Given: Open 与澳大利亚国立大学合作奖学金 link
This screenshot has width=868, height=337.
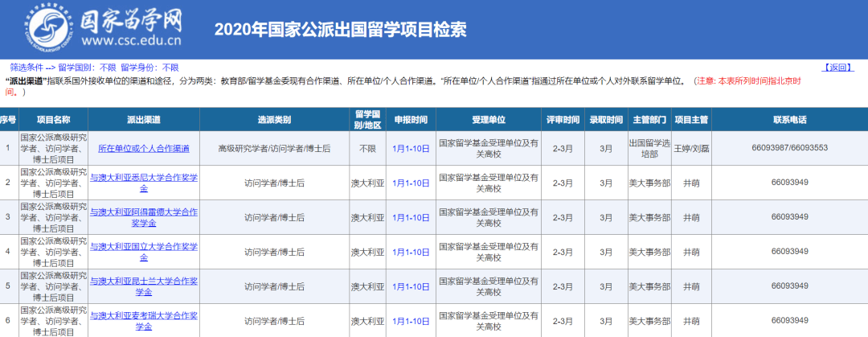Looking at the screenshot, I should click(144, 252).
